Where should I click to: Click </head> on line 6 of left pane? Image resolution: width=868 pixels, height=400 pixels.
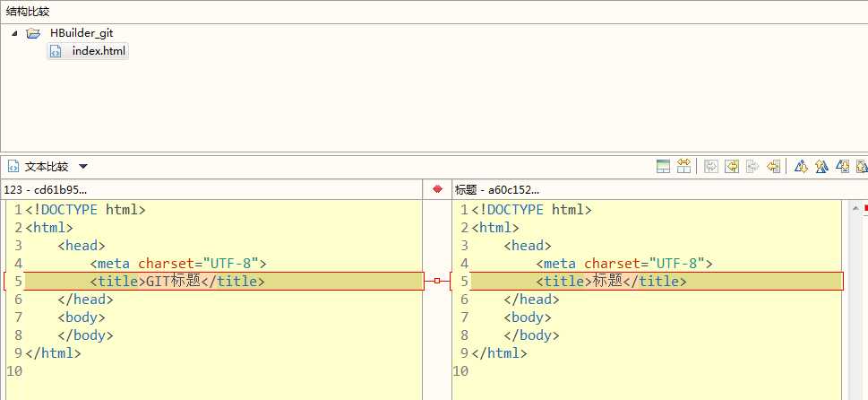pos(85,300)
